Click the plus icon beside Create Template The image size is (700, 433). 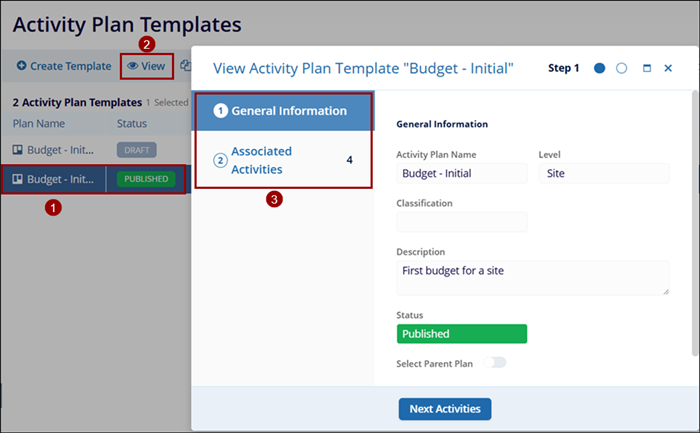click(22, 67)
